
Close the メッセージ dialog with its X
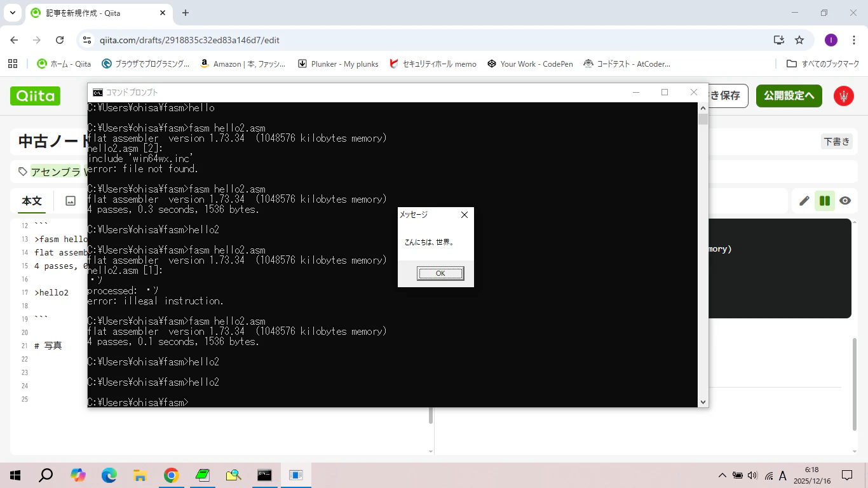[x=465, y=215]
